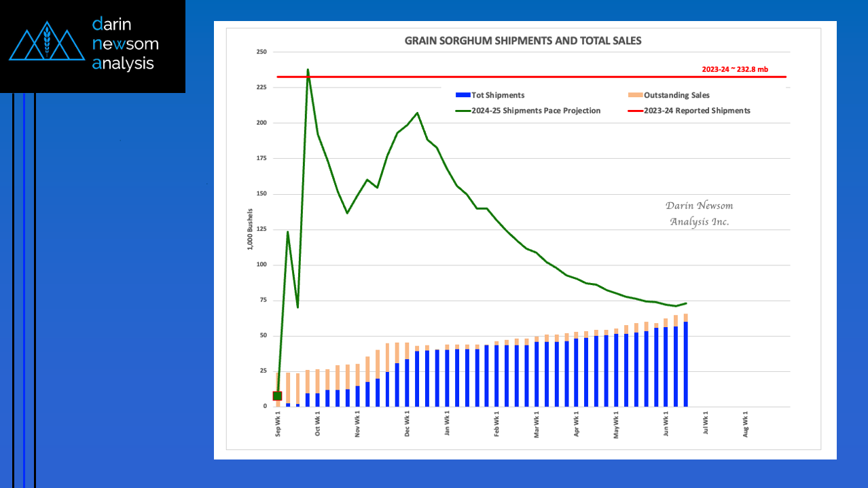Click the Outstanding Sales legend label text
Viewport: 868px width, 488px height.
click(x=676, y=96)
